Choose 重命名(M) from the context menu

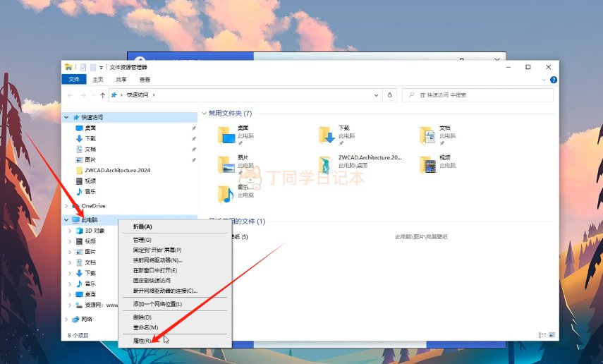pos(145,327)
